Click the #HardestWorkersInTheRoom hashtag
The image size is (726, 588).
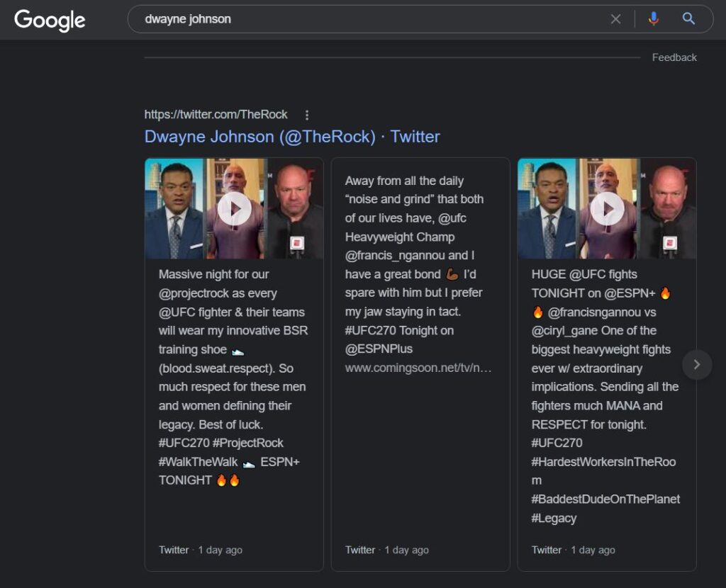[603, 471]
